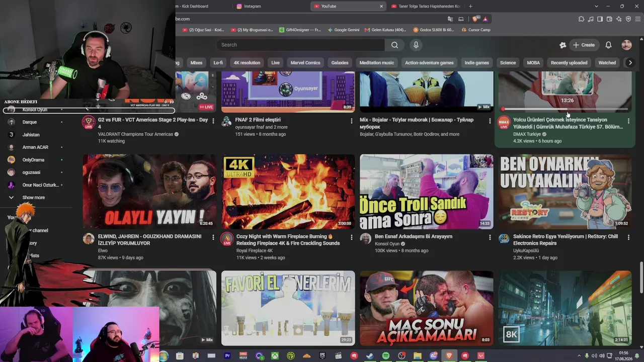
Task: Open Premiere Pro from the taskbar
Action: pyautogui.click(x=227, y=356)
